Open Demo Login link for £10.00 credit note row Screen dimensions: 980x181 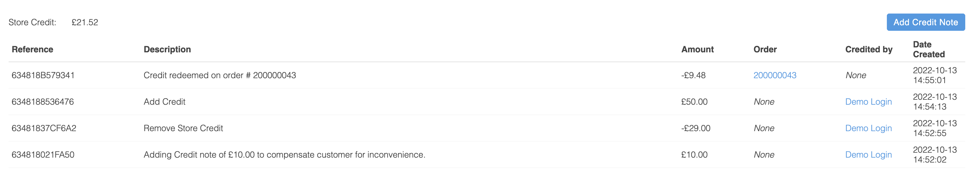click(x=868, y=155)
